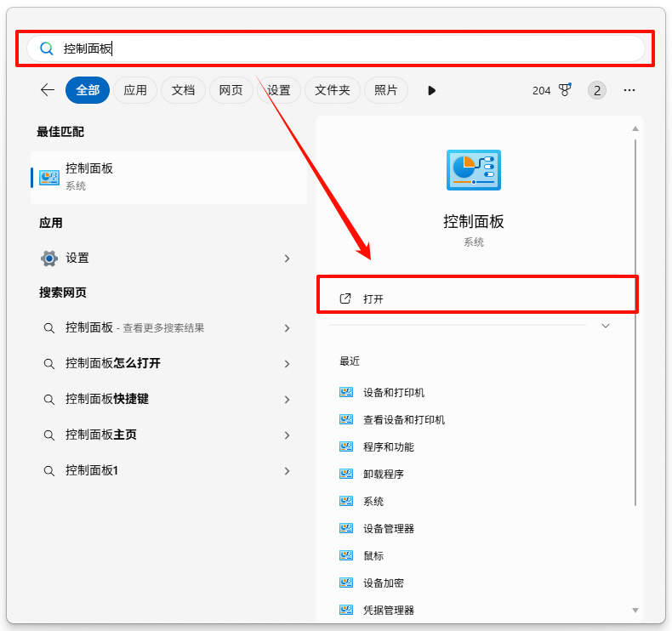Click the round badge showing 2
Image resolution: width=672 pixels, height=631 pixels.
pos(597,90)
